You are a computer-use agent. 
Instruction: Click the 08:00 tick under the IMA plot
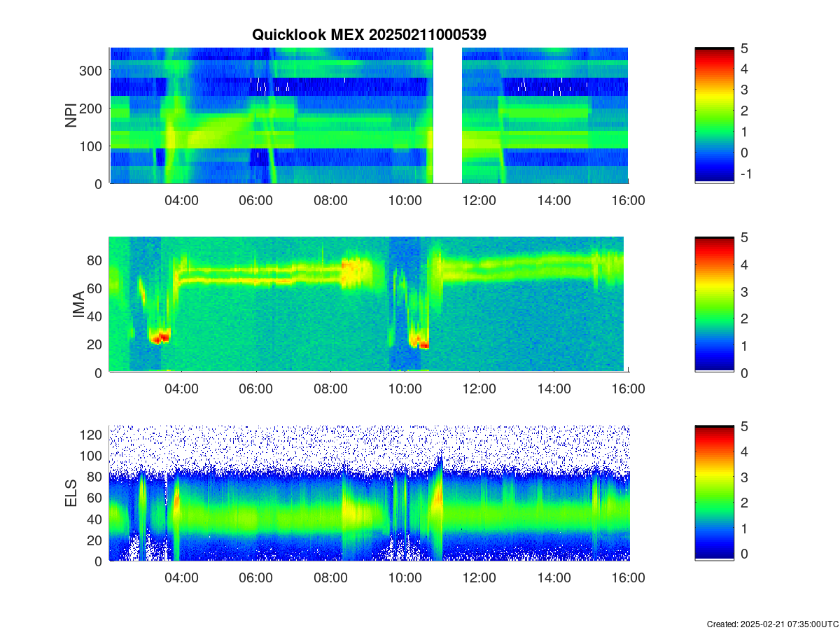(330, 389)
